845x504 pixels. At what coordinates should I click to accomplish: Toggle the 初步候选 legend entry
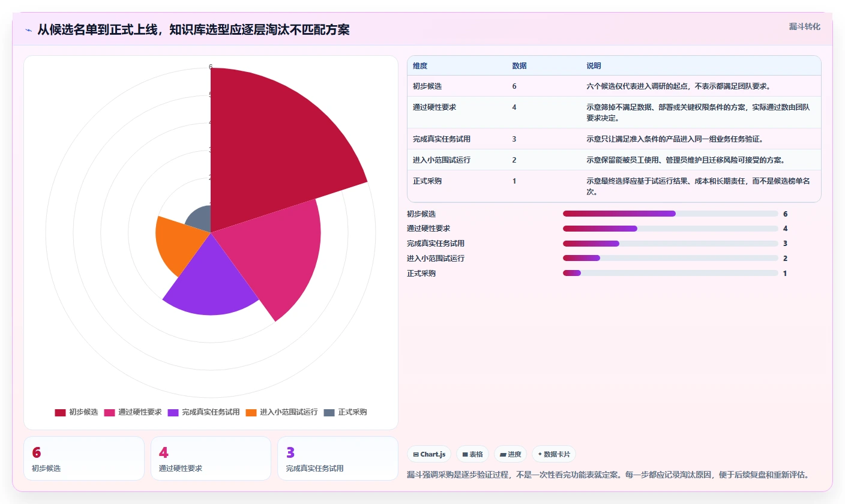(x=76, y=412)
